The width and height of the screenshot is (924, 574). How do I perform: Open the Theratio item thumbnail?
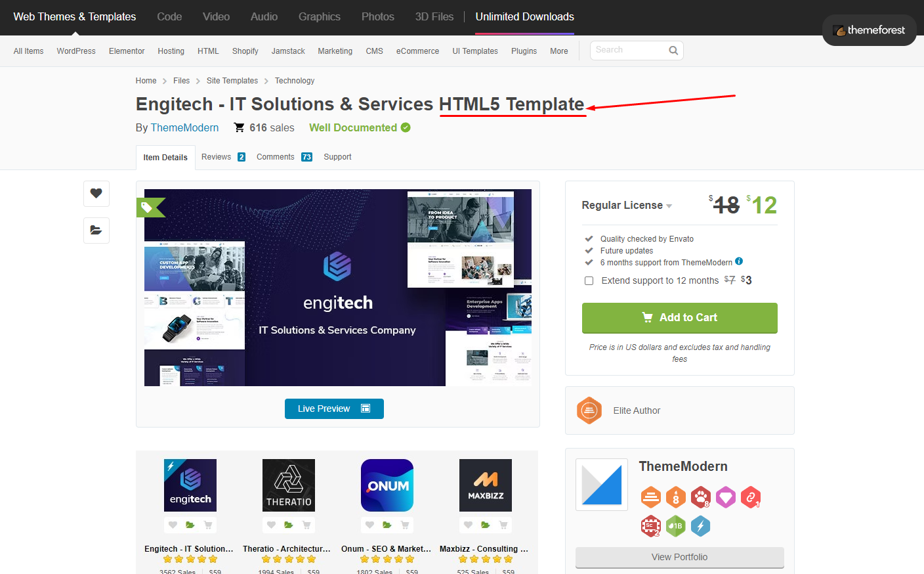pyautogui.click(x=289, y=485)
